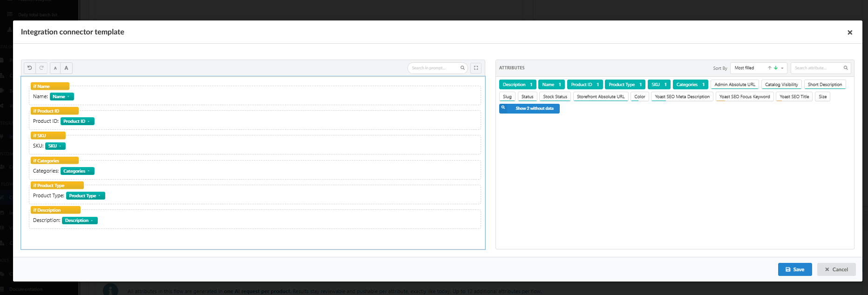
Task: Redo the template edit
Action: 41,68
